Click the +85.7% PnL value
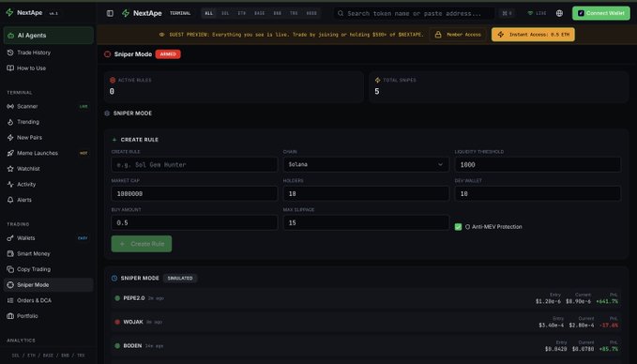Viewport: 637px width, 364px height. (x=608, y=349)
